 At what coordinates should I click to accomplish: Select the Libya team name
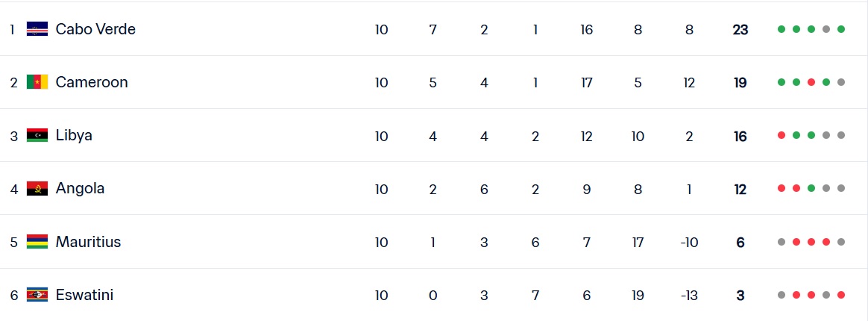coord(74,135)
